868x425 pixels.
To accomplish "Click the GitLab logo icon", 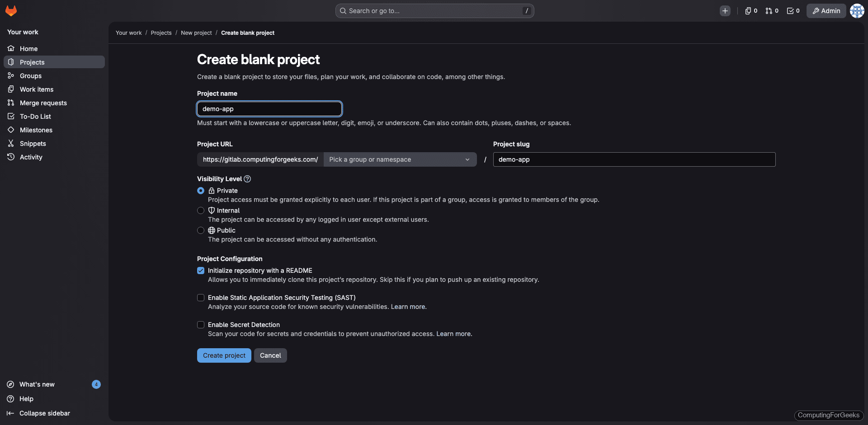I will [x=11, y=10].
